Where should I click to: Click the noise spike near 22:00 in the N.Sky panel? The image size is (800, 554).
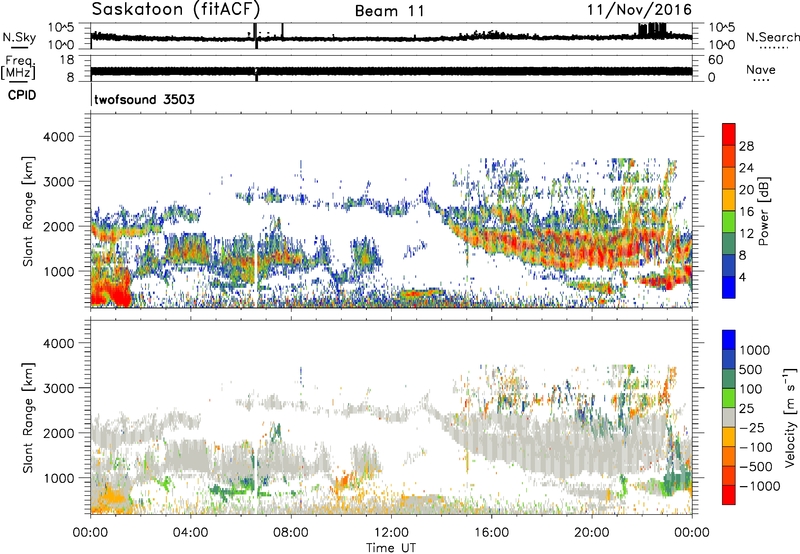tap(652, 30)
